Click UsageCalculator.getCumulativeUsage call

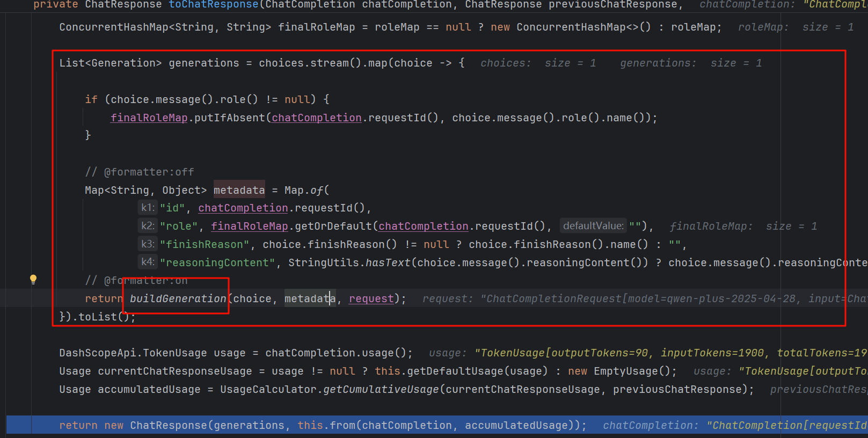(x=330, y=389)
